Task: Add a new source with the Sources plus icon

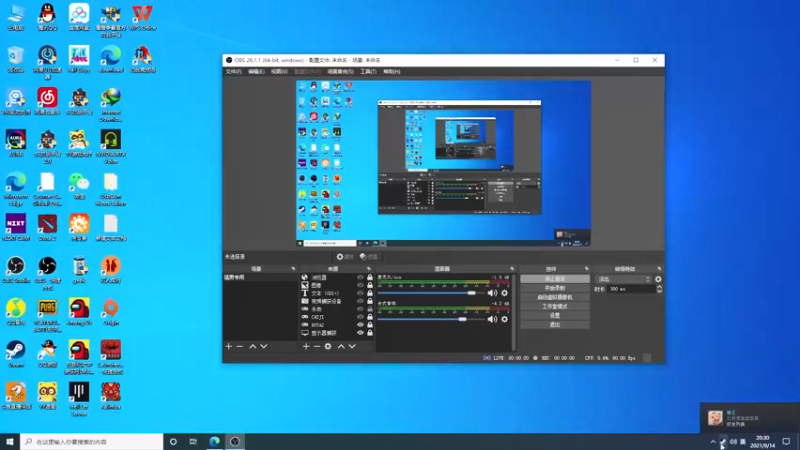Action: (306, 346)
